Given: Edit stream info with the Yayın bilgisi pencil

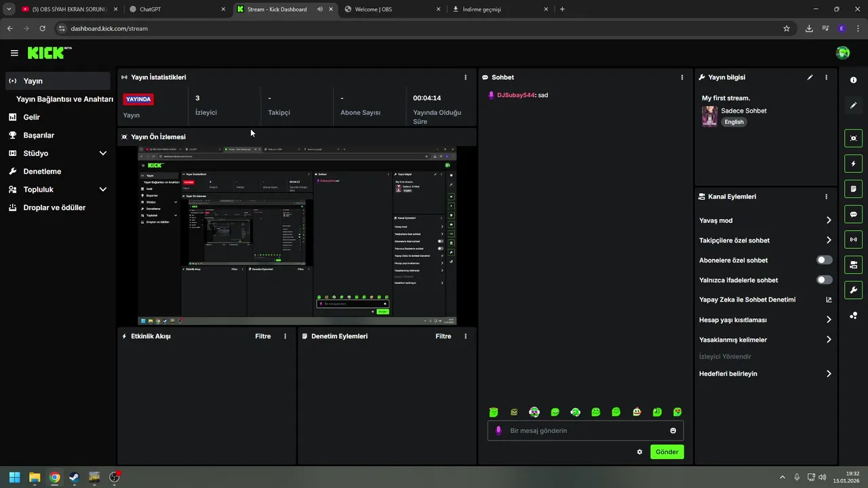Looking at the screenshot, I should [x=810, y=77].
